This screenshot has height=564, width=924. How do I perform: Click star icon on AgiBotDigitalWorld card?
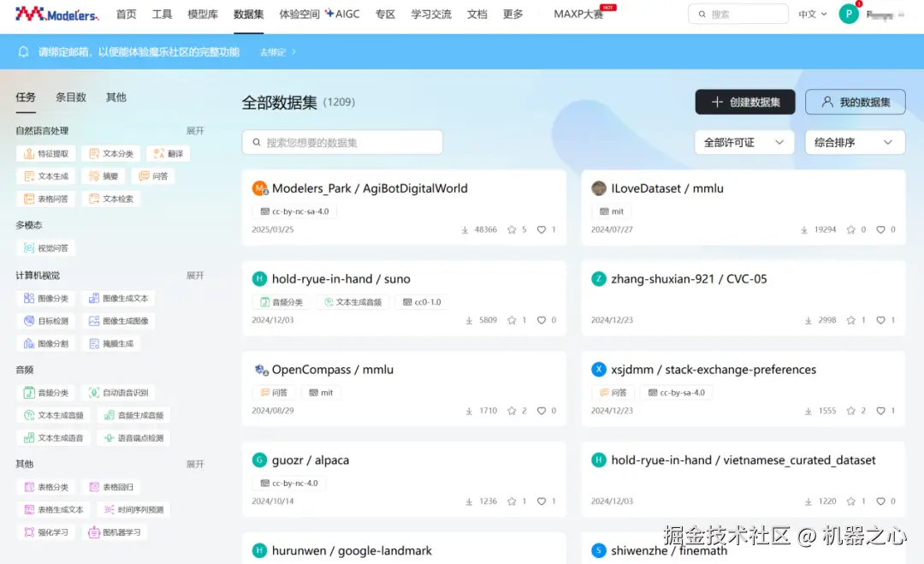(512, 230)
